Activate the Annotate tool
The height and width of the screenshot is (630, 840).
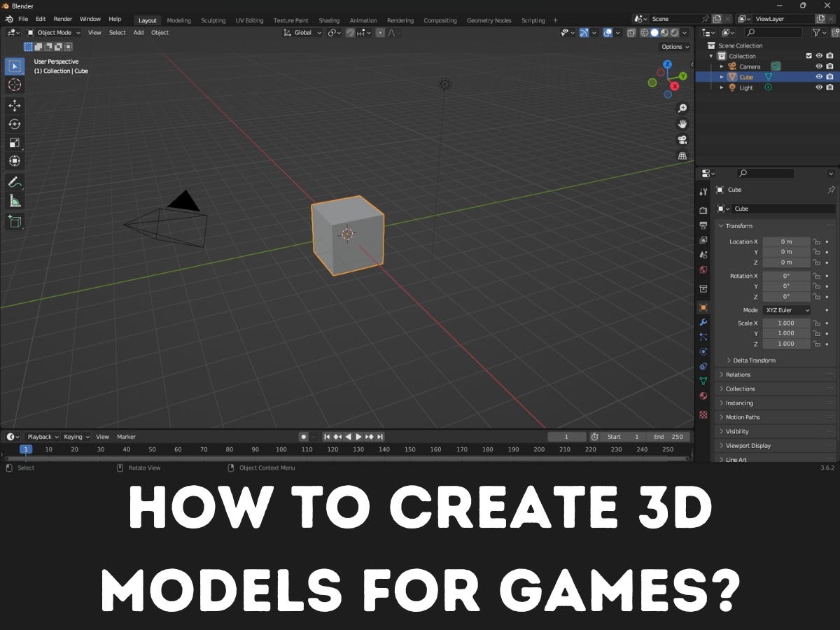(14, 182)
